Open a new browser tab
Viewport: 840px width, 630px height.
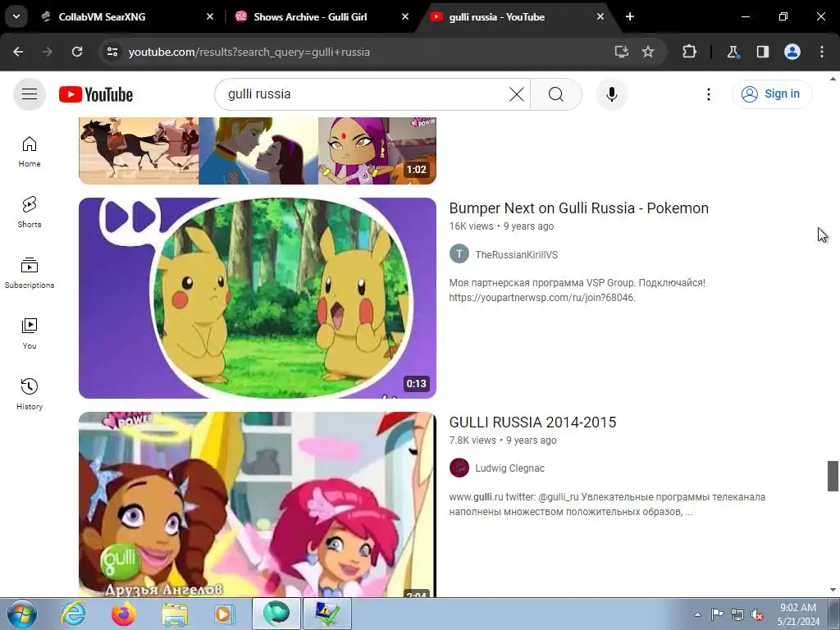point(630,16)
